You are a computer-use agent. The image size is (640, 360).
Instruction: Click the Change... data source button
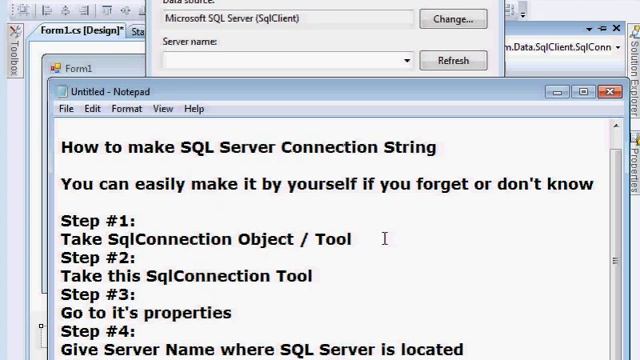pos(453,19)
